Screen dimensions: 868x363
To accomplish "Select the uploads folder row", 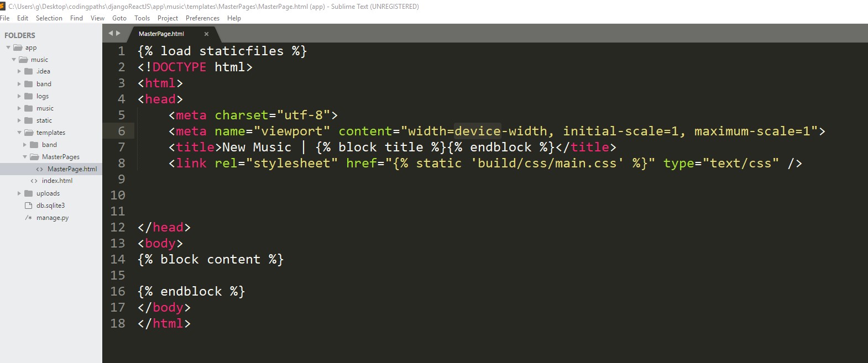I will pyautogui.click(x=51, y=193).
